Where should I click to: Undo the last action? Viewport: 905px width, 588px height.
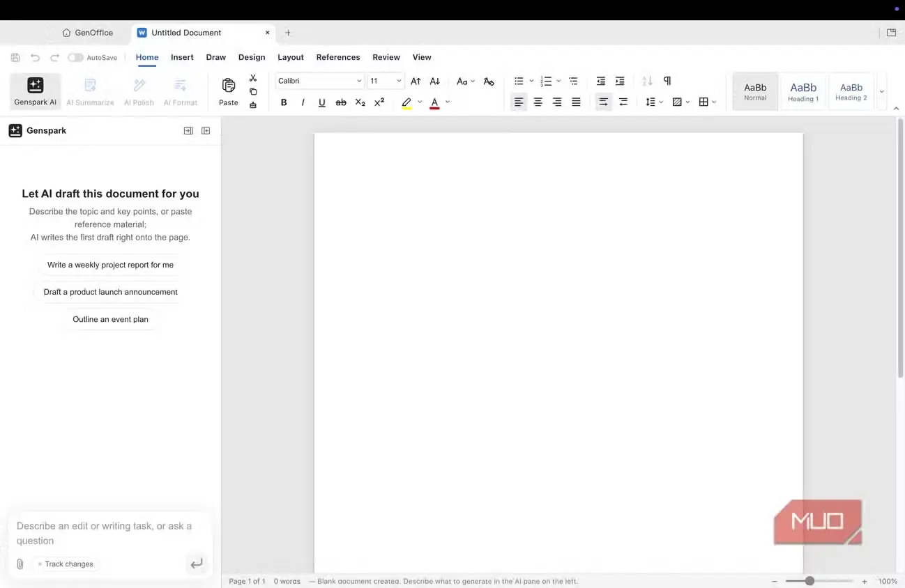[x=35, y=58]
